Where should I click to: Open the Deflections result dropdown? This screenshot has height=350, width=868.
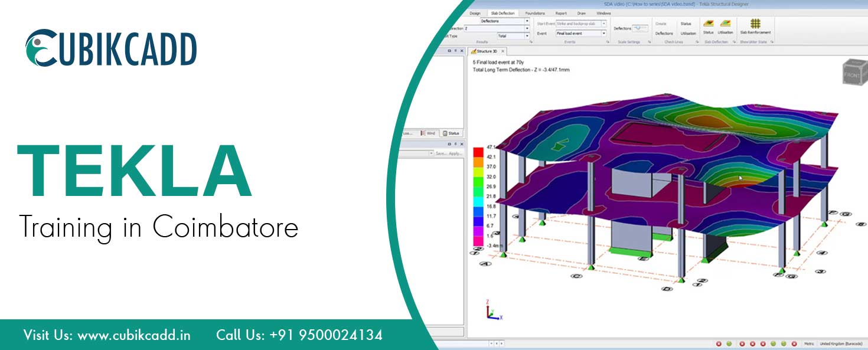coord(527,21)
